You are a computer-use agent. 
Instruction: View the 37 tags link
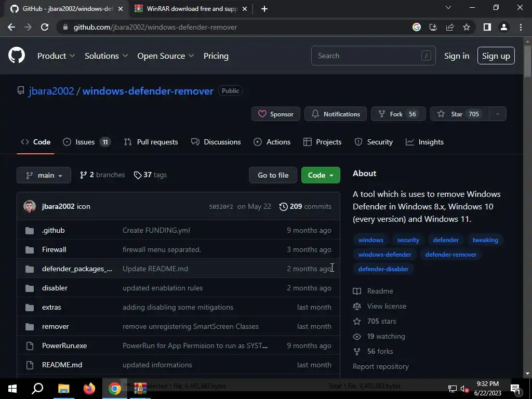pyautogui.click(x=150, y=175)
